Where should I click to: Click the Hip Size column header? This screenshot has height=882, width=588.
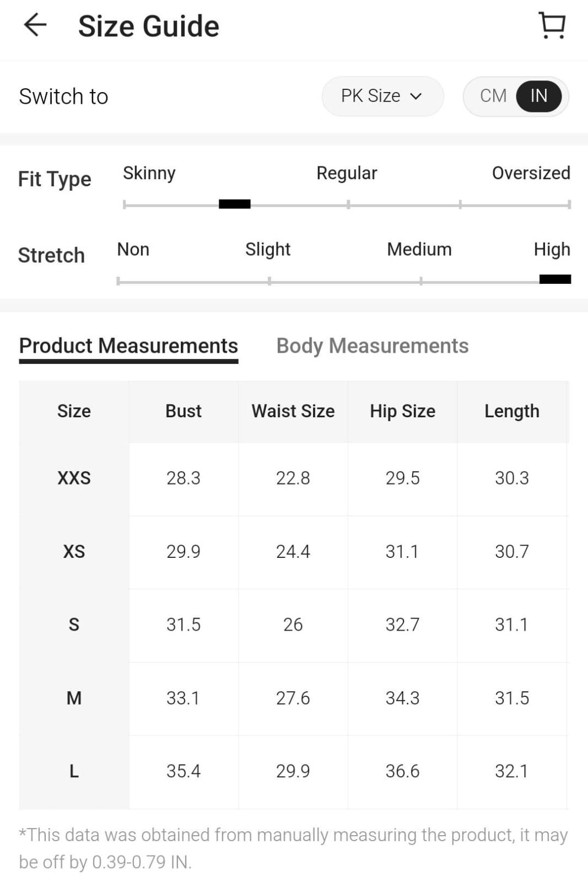(x=402, y=411)
